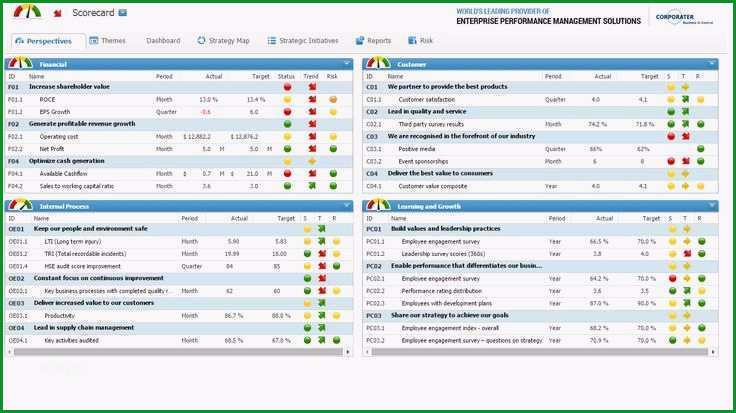
Task: Open objective Lead in quality and service
Action: pos(427,112)
